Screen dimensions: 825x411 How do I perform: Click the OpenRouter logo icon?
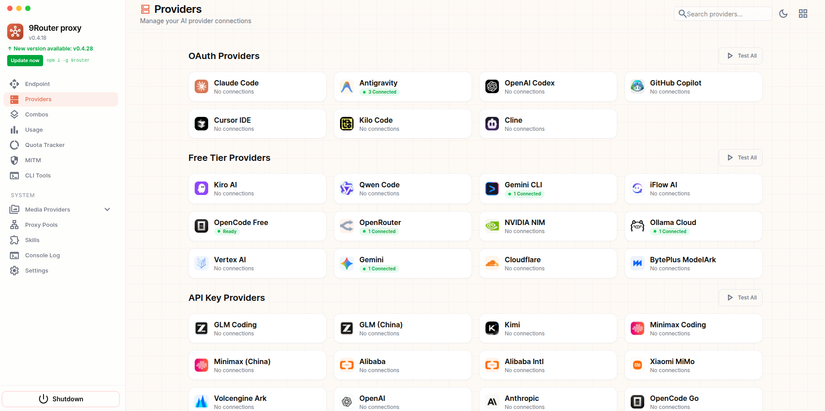(x=347, y=226)
